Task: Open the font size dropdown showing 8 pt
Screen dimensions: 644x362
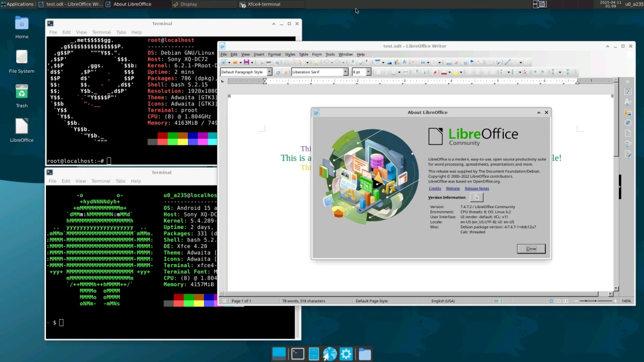Action: [368, 72]
